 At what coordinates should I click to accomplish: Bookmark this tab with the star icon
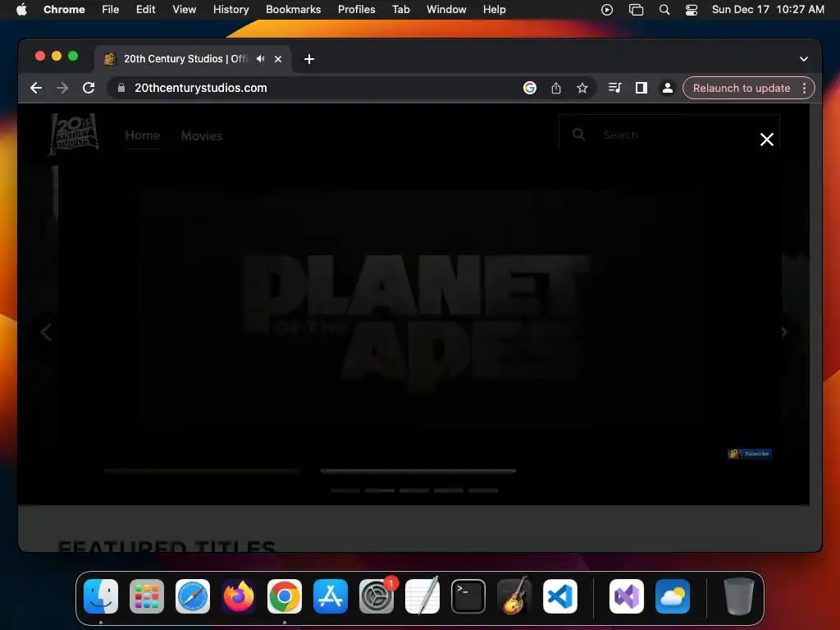(x=582, y=88)
